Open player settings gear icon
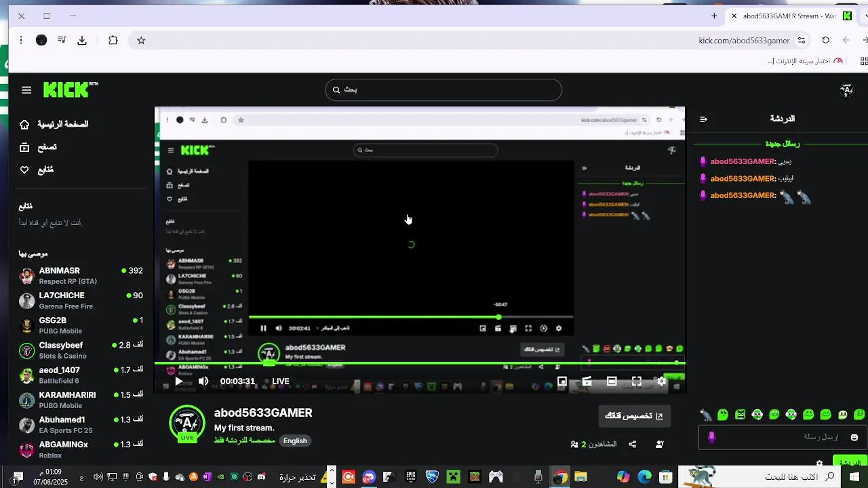 coord(662,382)
